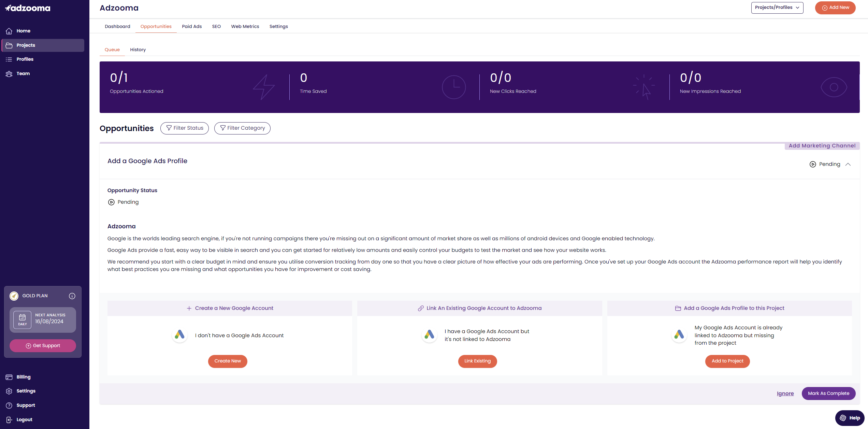Open Team in the sidebar
The image size is (868, 429).
(43, 74)
